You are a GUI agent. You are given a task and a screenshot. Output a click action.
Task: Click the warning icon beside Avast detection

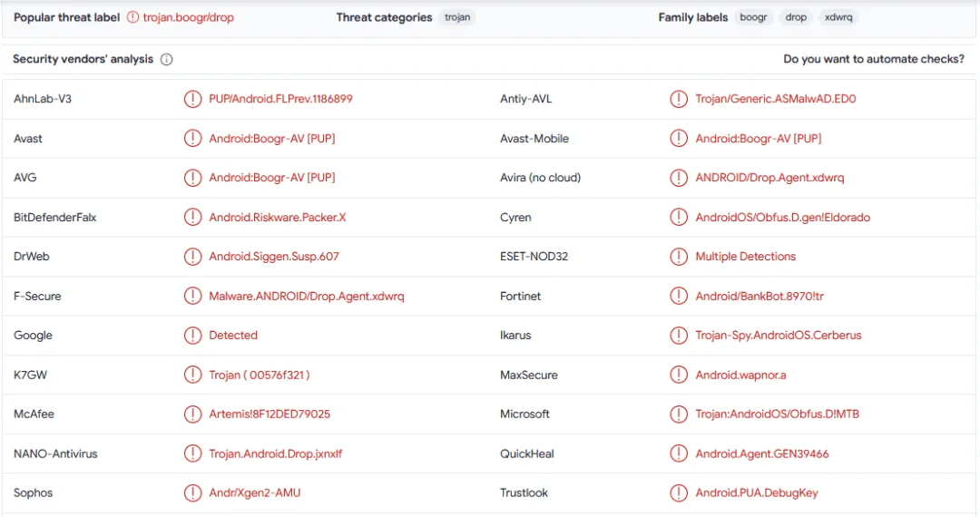[192, 138]
